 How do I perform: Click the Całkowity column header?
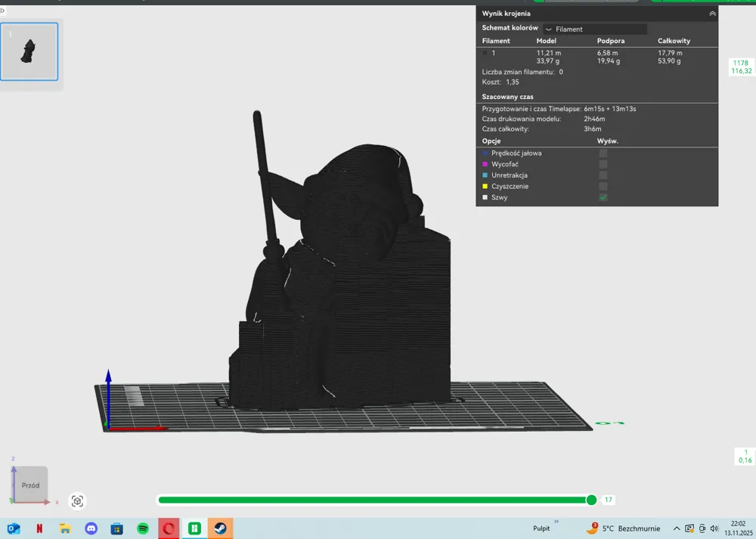pos(674,41)
